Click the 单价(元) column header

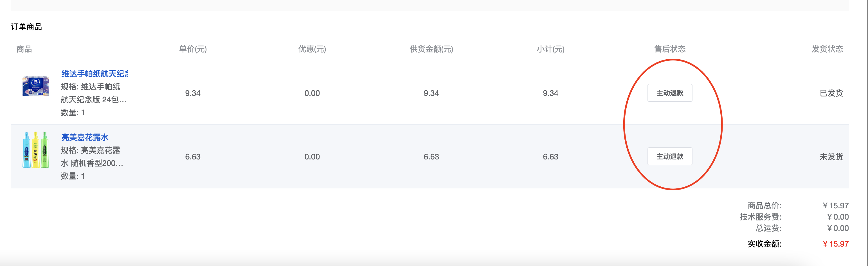(193, 49)
